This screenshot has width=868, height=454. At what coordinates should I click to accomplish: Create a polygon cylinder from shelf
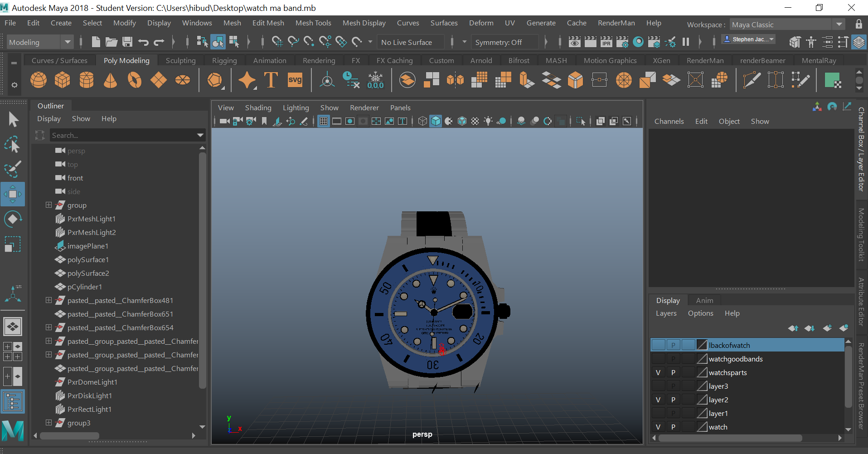87,80
